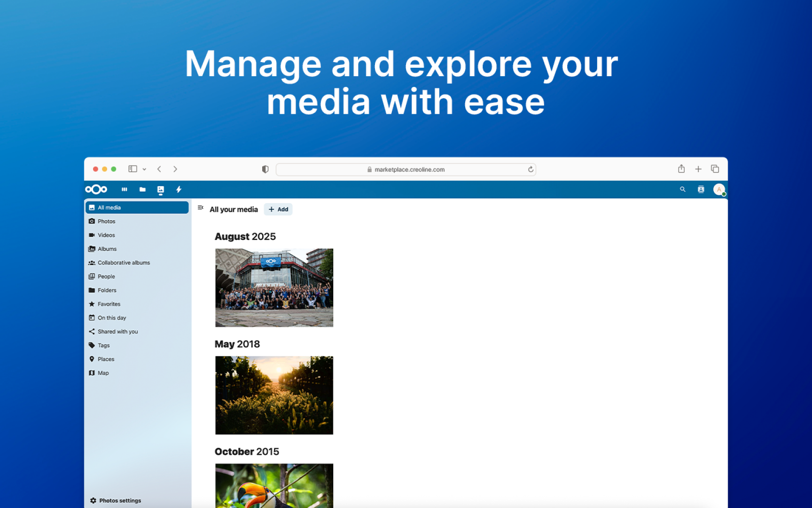Go back with browser back arrow
812x508 pixels.
[x=159, y=169]
